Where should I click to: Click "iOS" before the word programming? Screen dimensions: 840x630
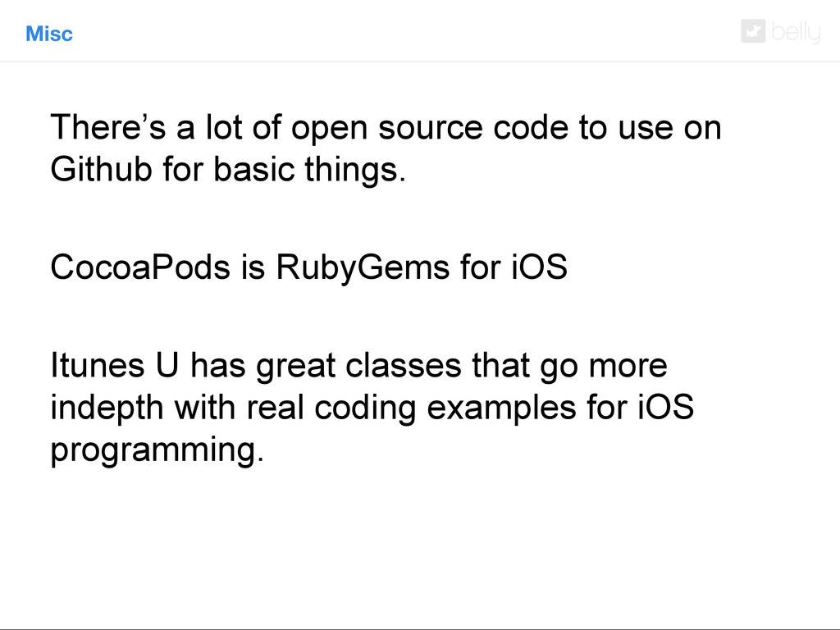coord(666,407)
